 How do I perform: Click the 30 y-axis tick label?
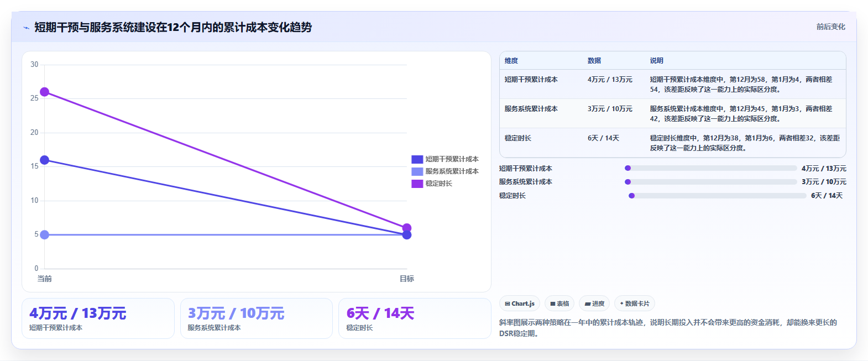[x=34, y=65]
